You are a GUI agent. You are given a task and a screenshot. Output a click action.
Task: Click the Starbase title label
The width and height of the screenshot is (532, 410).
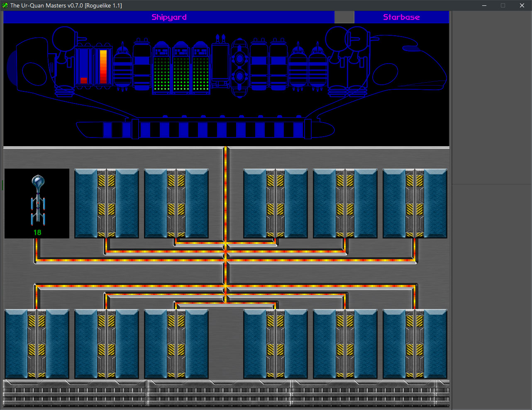click(x=401, y=17)
